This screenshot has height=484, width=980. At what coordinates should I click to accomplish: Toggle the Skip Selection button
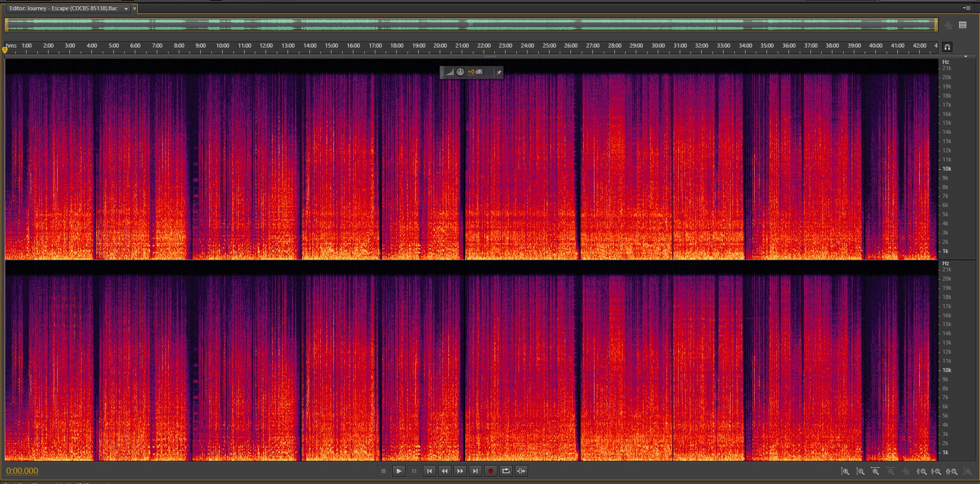[x=521, y=471]
